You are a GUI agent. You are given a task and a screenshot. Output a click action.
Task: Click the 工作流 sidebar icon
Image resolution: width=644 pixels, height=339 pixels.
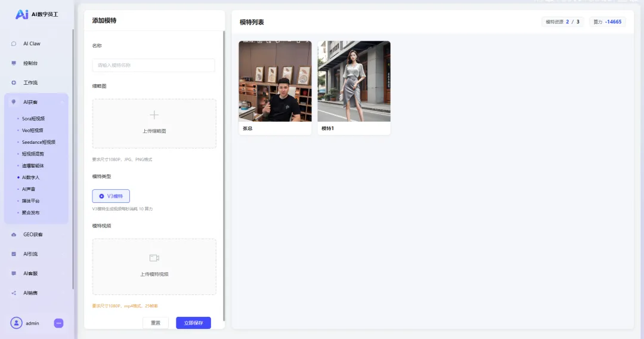[x=14, y=82]
